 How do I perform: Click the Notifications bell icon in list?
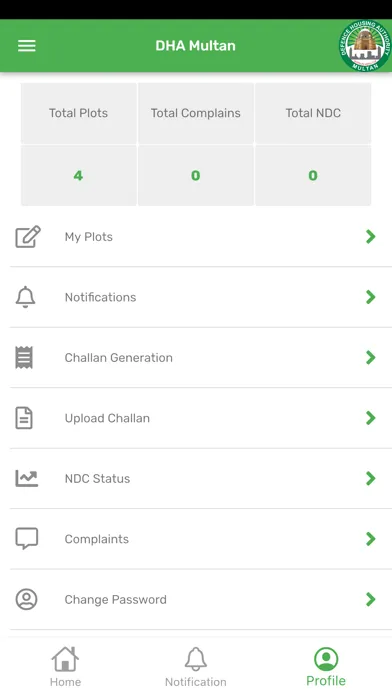click(26, 297)
